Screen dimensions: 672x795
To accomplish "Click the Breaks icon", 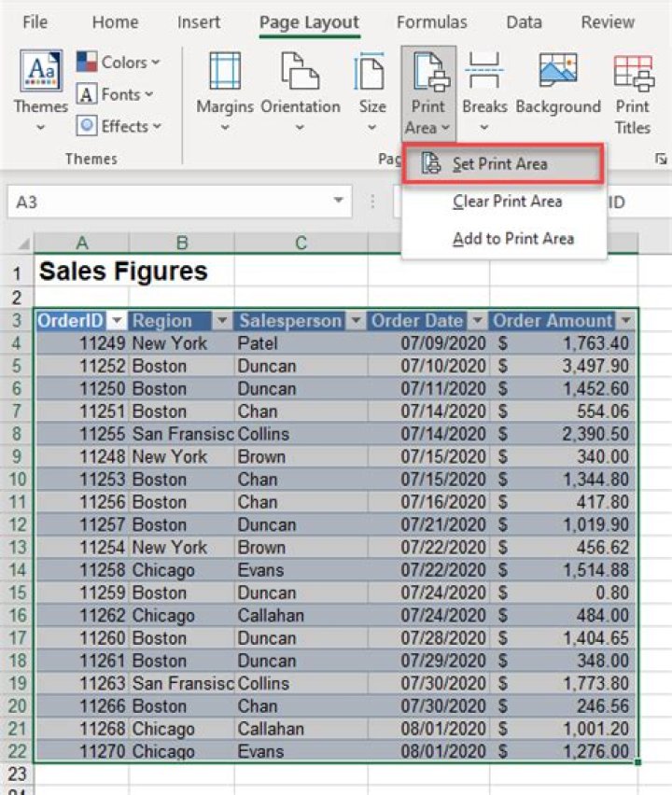I will pyautogui.click(x=484, y=72).
